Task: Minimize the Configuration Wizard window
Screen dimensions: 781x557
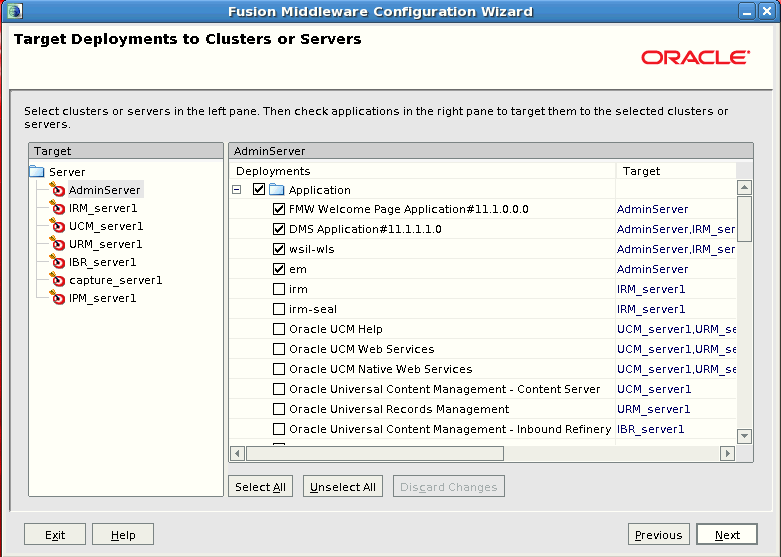Action: click(747, 11)
